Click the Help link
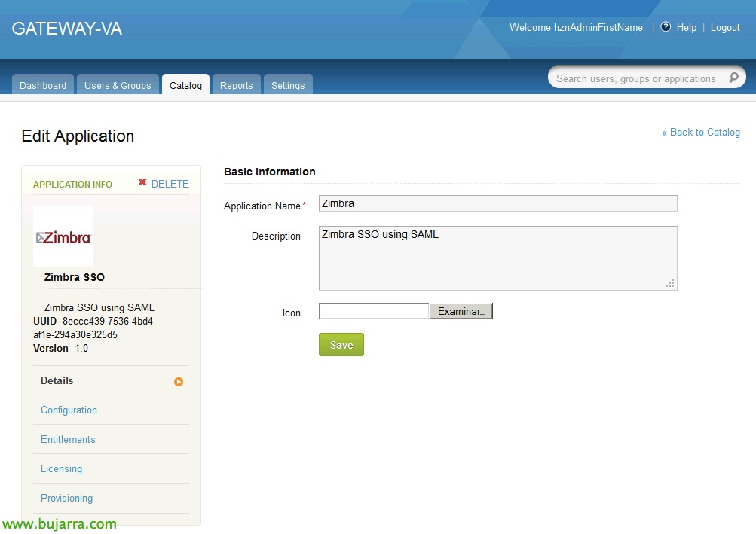 tap(686, 27)
